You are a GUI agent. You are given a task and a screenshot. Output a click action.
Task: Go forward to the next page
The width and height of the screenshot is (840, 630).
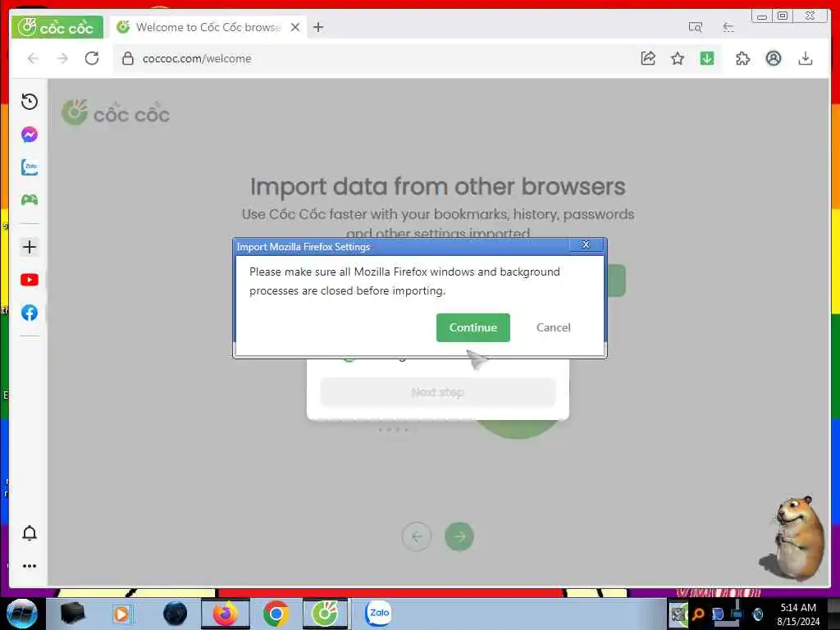pyautogui.click(x=62, y=58)
